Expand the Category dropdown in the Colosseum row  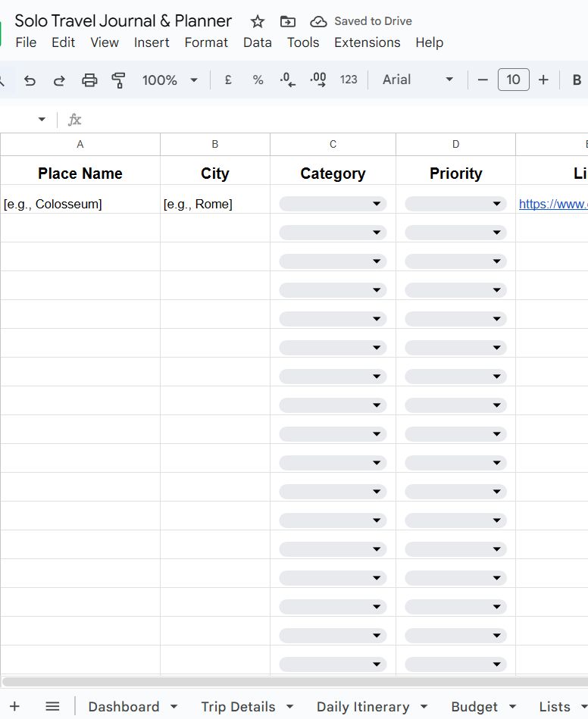click(x=333, y=204)
